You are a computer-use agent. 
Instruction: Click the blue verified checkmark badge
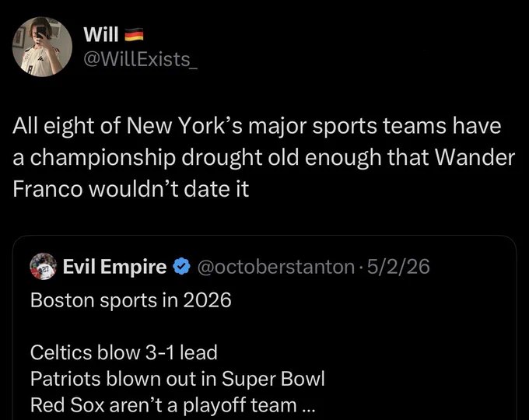point(182,266)
